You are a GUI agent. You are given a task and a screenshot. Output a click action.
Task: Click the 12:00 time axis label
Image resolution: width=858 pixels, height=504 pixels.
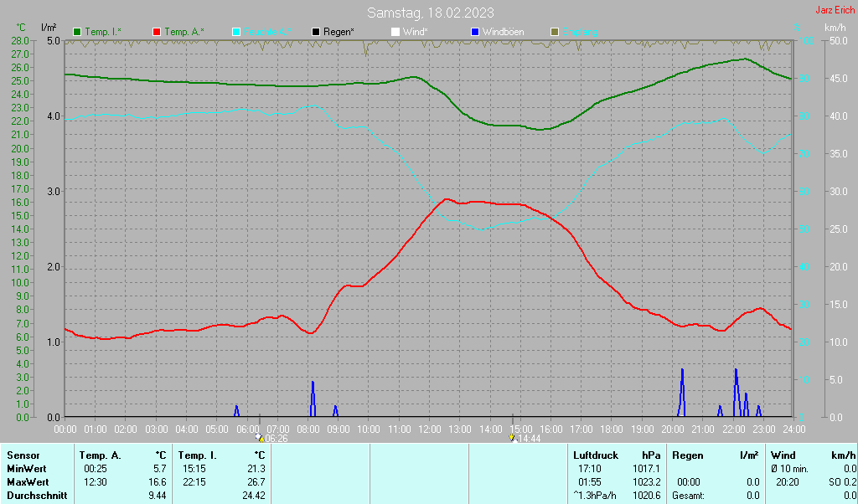click(429, 429)
